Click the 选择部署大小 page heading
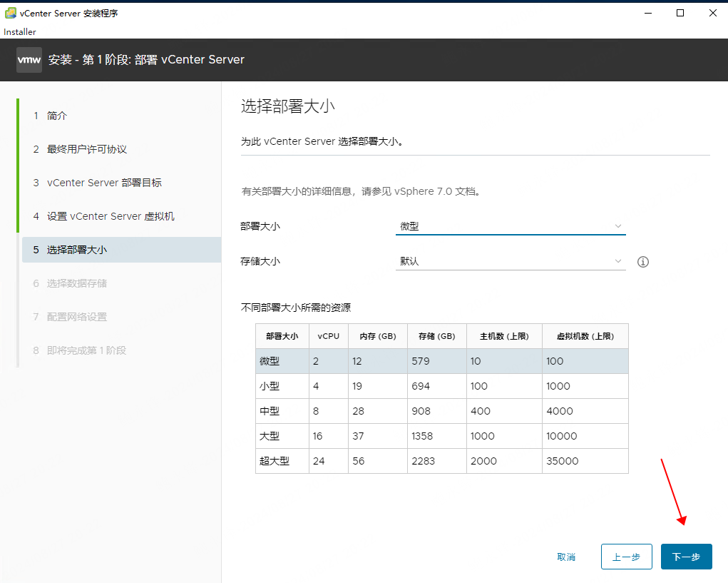This screenshot has height=583, width=728. 288,106
